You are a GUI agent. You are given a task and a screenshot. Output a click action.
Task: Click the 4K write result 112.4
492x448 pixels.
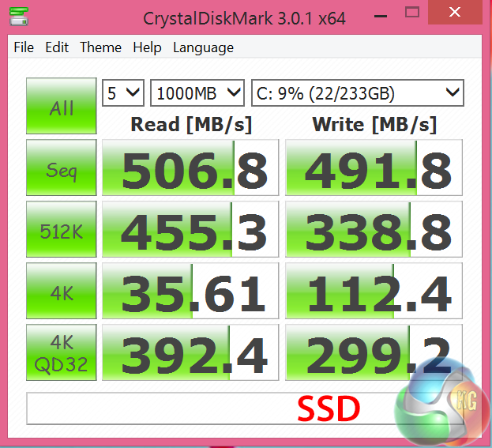pyautogui.click(x=374, y=291)
